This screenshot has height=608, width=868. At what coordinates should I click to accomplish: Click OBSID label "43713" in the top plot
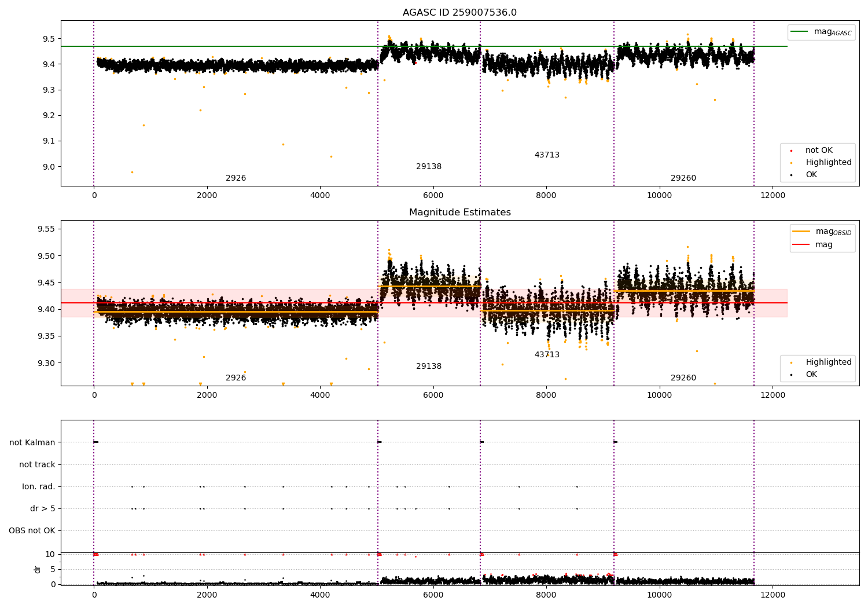click(x=547, y=155)
